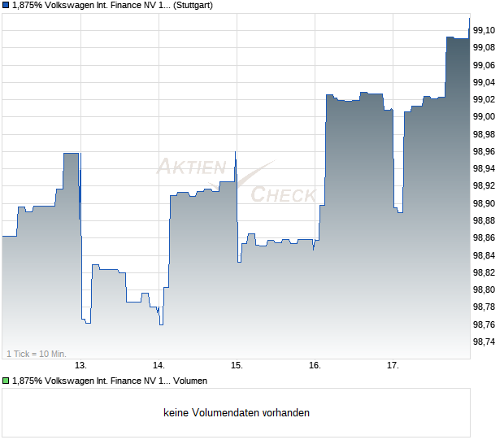Click the y-axis value '98,94'

point(484,169)
